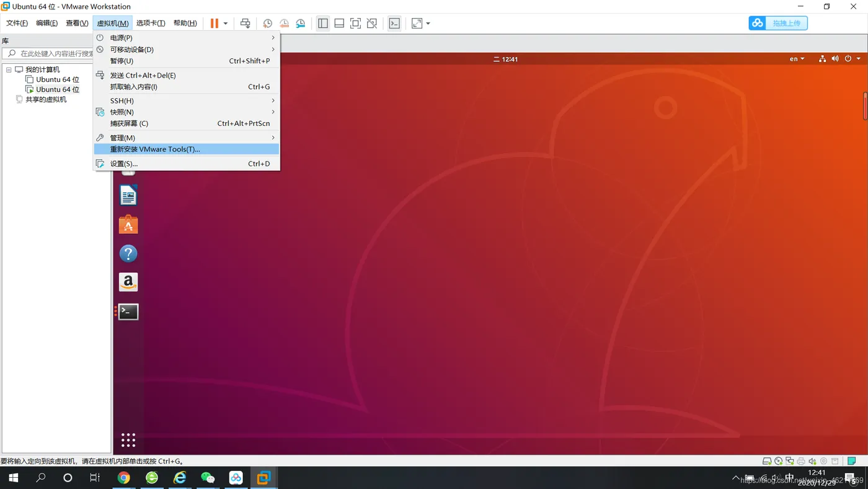Click sound card status icon
Image resolution: width=868 pixels, height=489 pixels.
(812, 461)
